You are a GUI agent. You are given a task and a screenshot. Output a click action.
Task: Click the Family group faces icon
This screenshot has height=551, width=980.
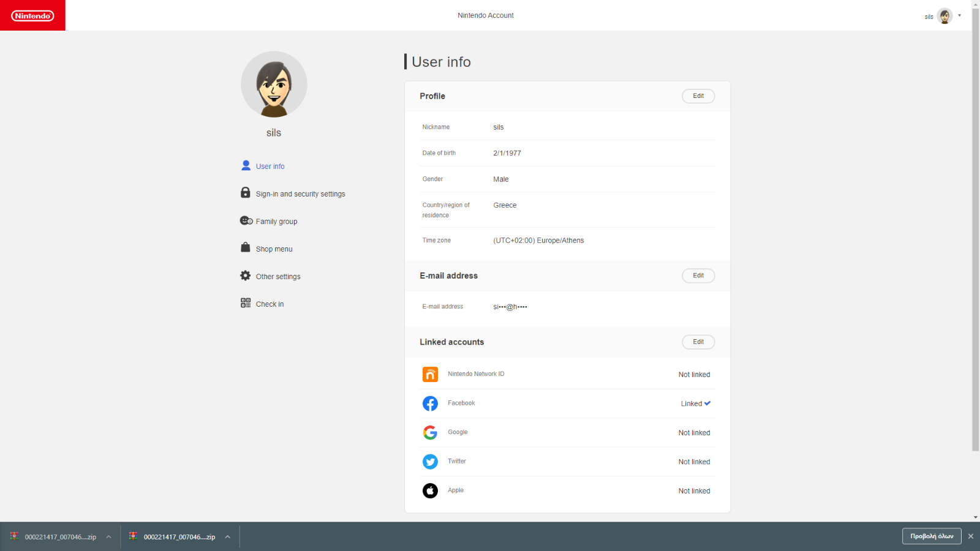(246, 220)
